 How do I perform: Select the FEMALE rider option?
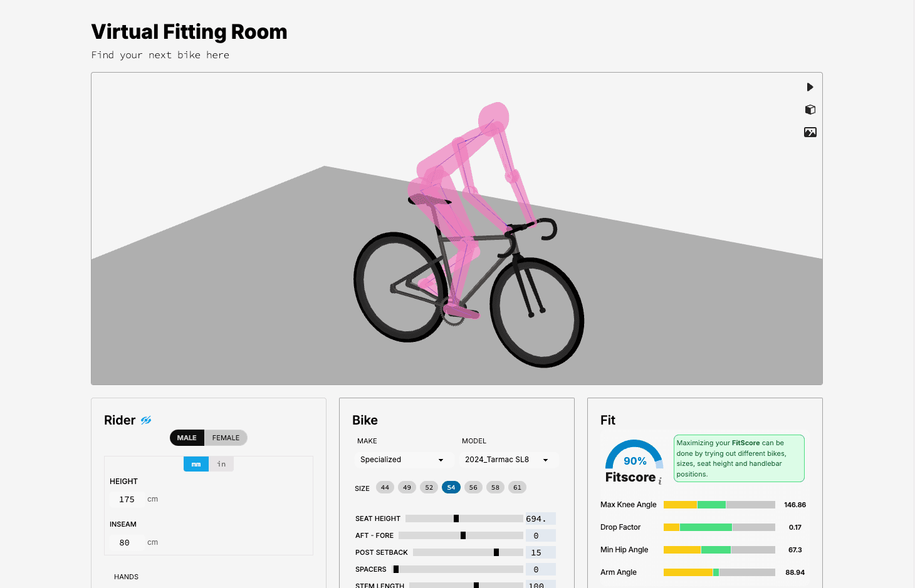coord(226,438)
